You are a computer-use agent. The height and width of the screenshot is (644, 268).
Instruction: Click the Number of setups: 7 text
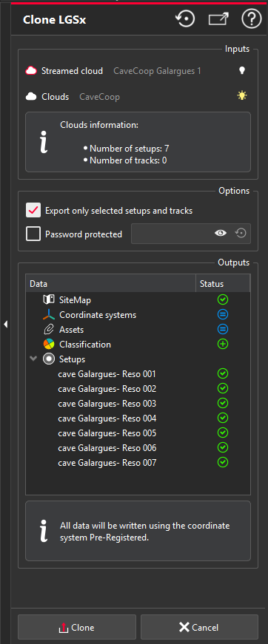130,149
